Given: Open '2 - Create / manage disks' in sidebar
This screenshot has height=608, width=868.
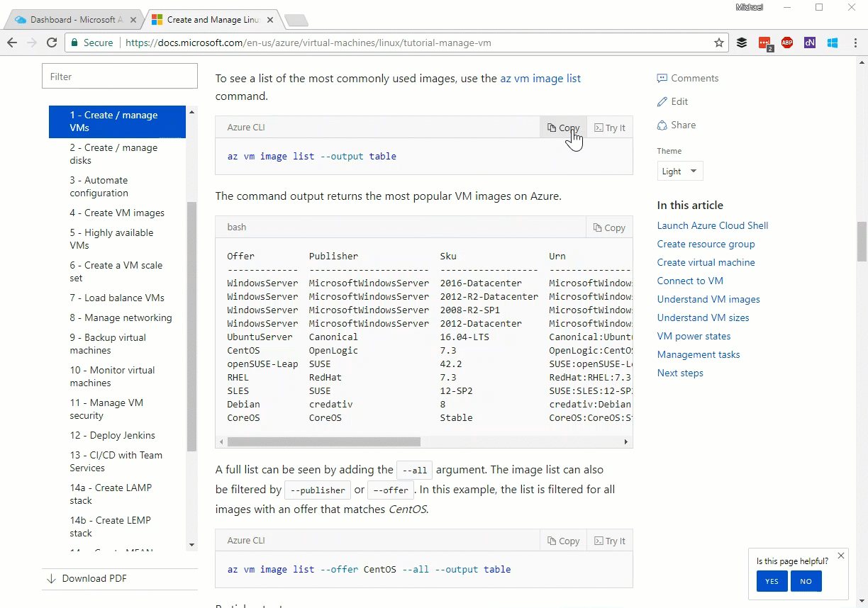Looking at the screenshot, I should [113, 154].
